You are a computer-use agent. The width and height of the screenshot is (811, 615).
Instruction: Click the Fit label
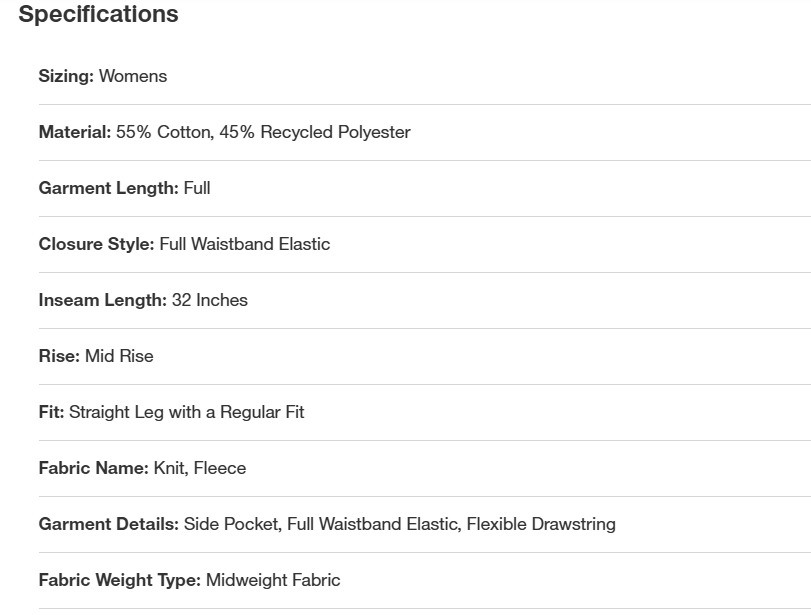pos(51,412)
